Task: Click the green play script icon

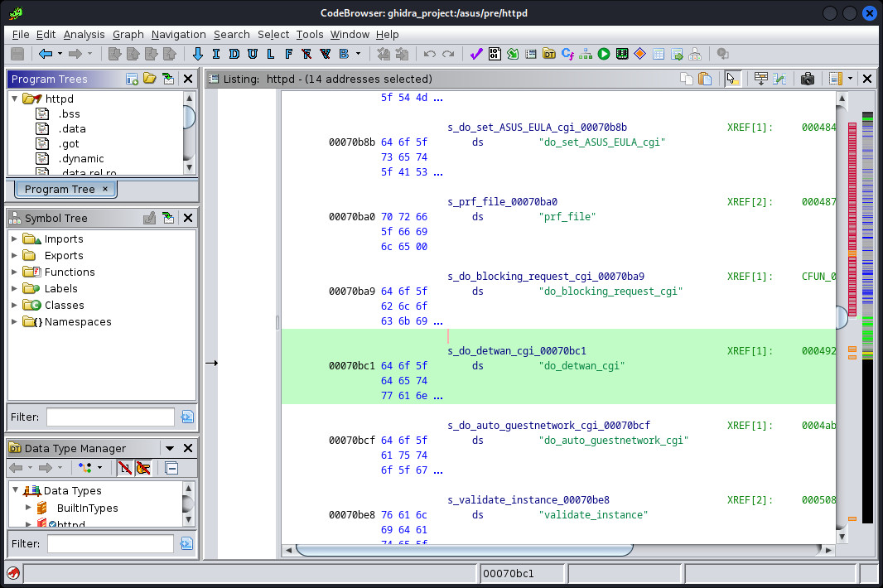Action: (604, 54)
